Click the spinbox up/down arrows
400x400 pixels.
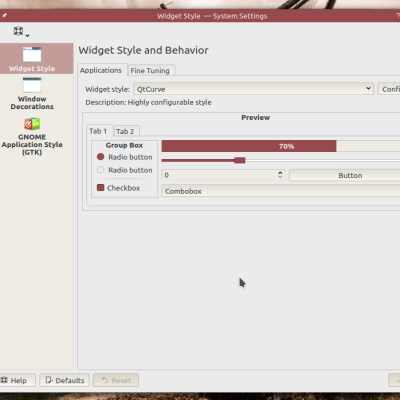click(280, 175)
